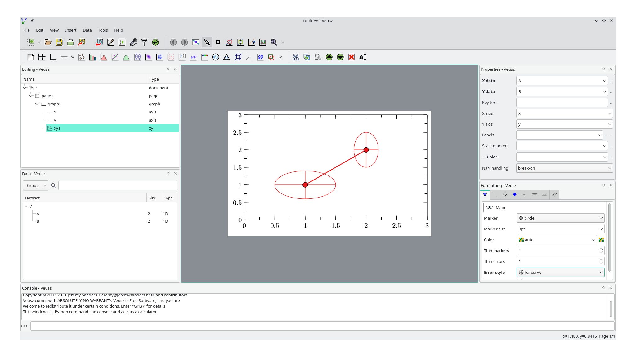Viewport: 636px width, 364px height.
Task: Select the cut widget scissors icon
Action: click(x=295, y=57)
